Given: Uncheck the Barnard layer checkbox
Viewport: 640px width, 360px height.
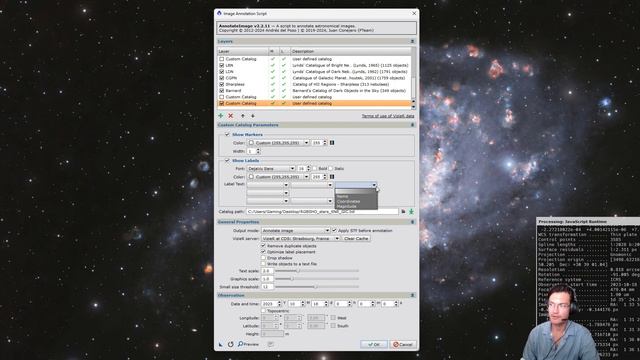Looking at the screenshot, I should click(x=222, y=91).
